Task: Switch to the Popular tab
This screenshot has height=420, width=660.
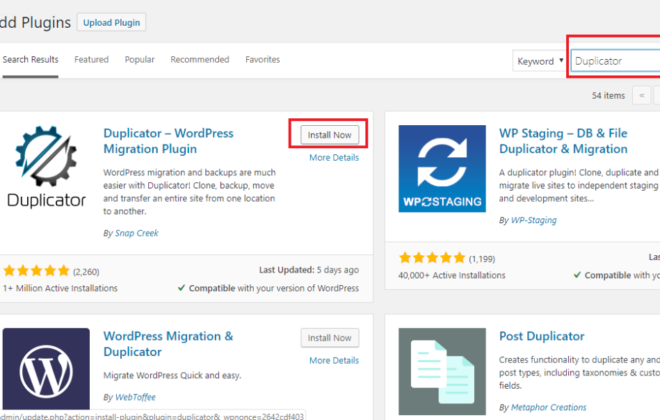Action: click(139, 60)
